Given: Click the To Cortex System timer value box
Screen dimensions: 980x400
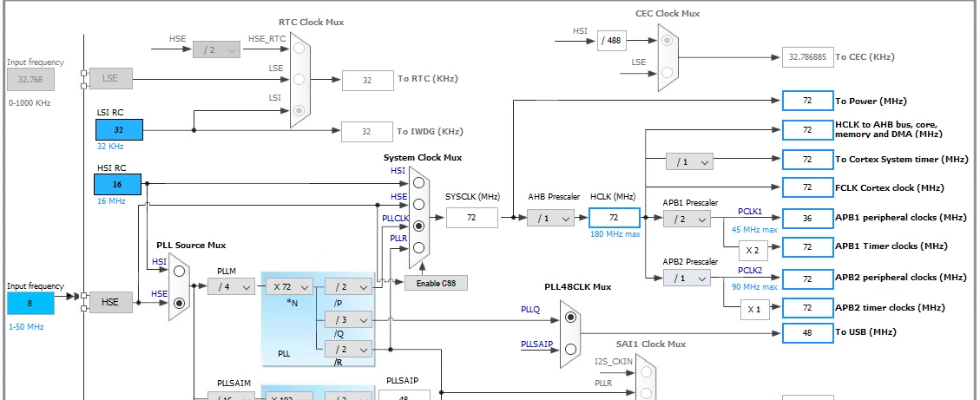Looking at the screenshot, I should click(x=807, y=160).
